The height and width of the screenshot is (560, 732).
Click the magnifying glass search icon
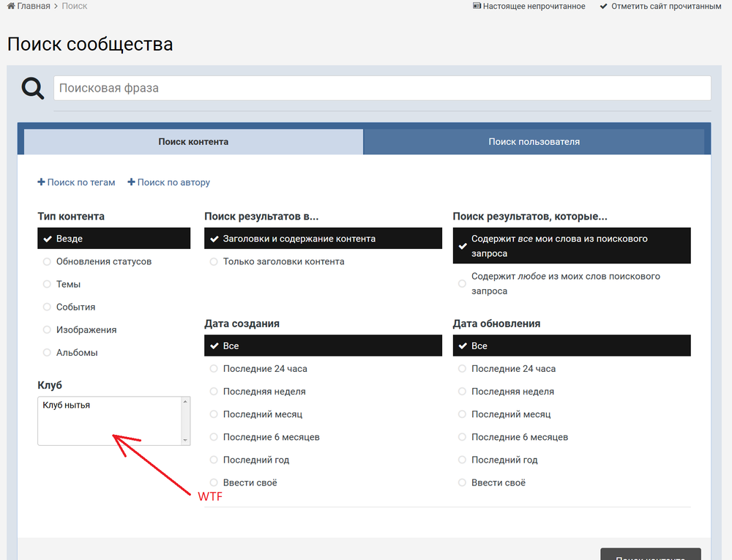(x=32, y=89)
